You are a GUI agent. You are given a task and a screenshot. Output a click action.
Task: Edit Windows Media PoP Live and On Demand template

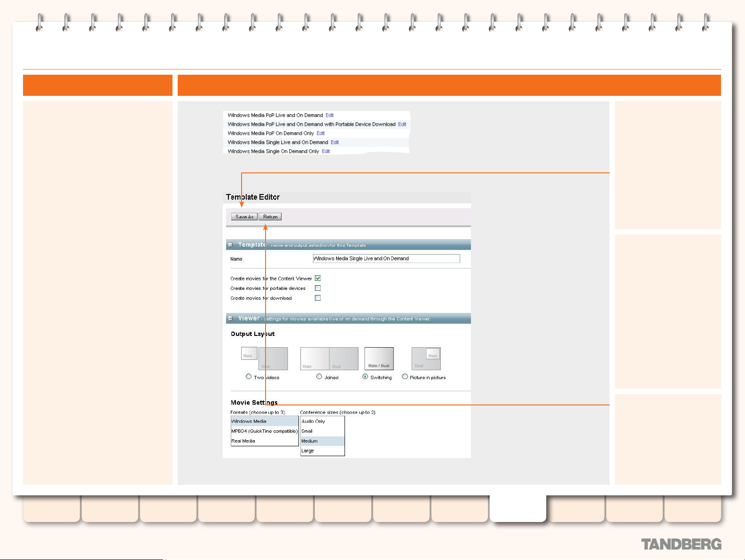tap(329, 115)
